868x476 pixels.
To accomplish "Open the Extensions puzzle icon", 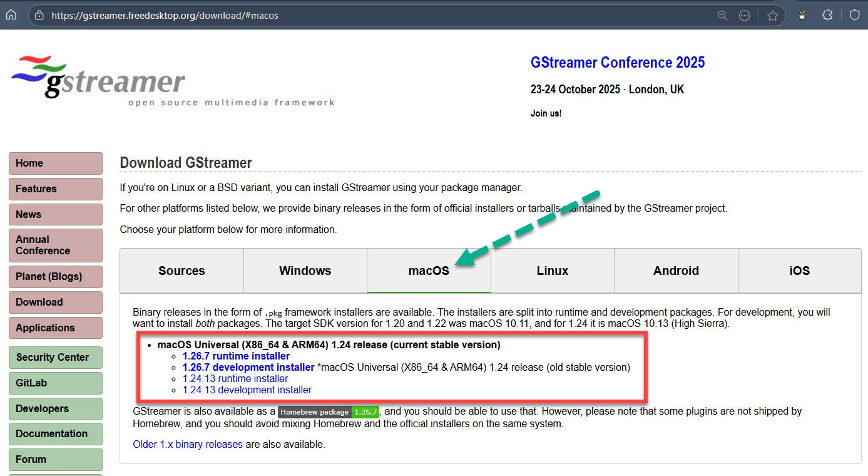I will (827, 16).
